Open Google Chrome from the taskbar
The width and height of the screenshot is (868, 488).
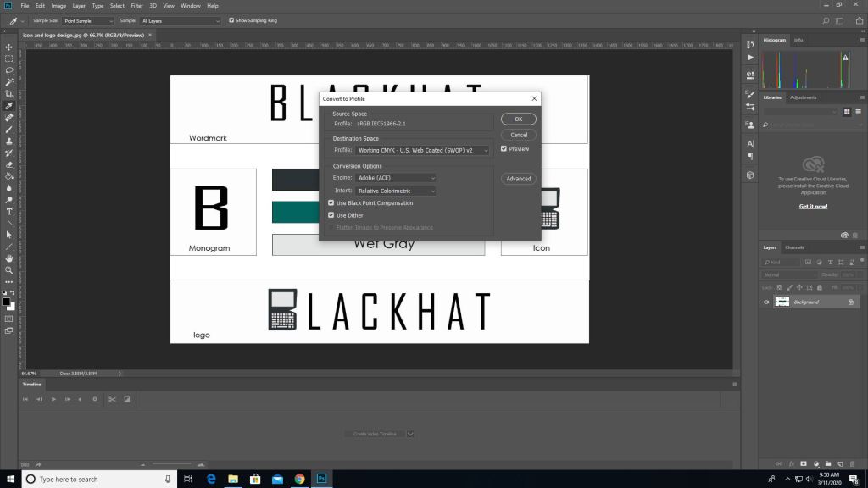299,479
